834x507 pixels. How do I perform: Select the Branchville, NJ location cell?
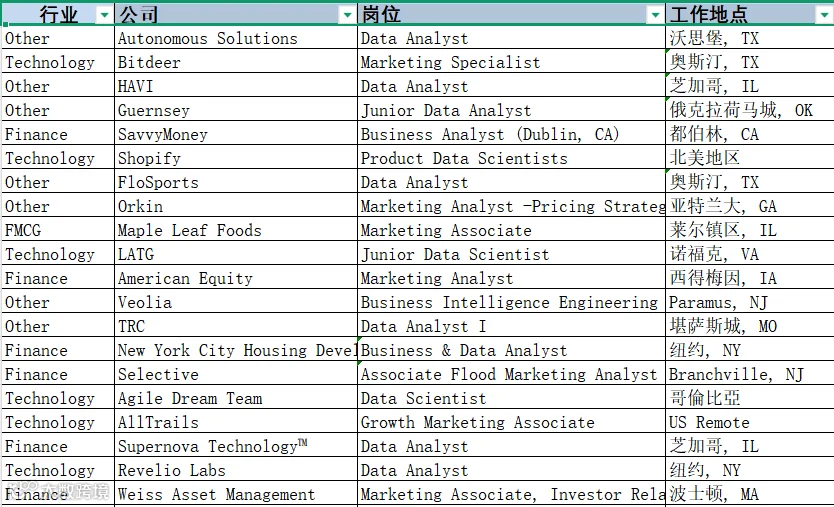click(x=750, y=375)
